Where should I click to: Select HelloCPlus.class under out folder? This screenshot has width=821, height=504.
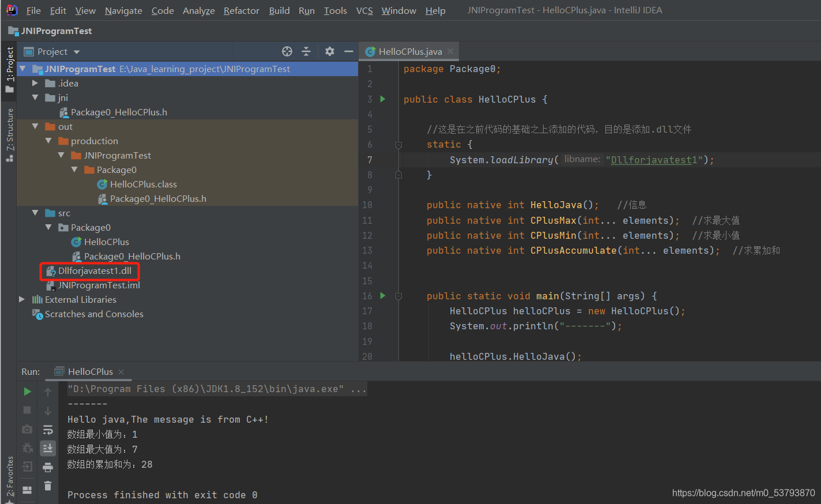[143, 184]
